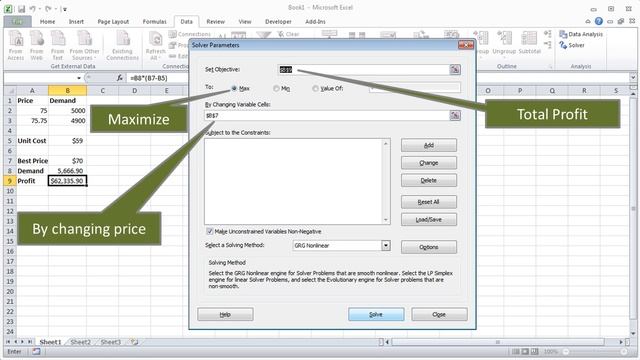
Task: Click the Add constraint button
Action: [429, 145]
